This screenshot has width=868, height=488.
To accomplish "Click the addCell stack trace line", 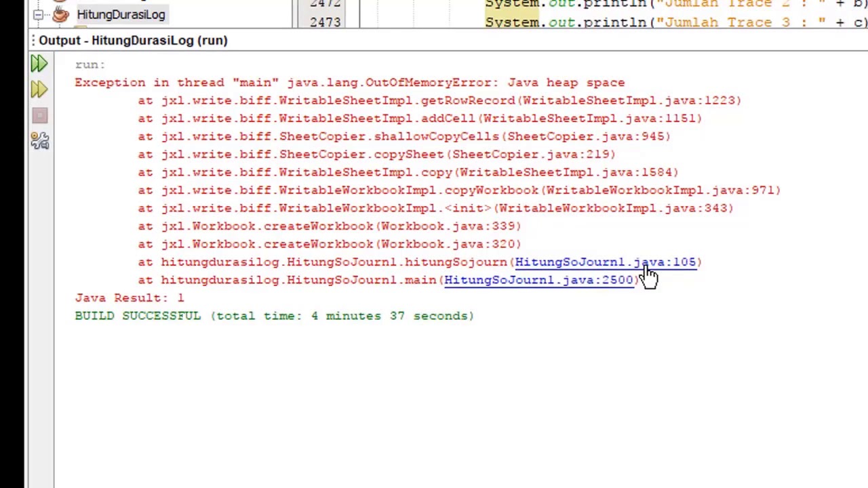I will pyautogui.click(x=420, y=119).
